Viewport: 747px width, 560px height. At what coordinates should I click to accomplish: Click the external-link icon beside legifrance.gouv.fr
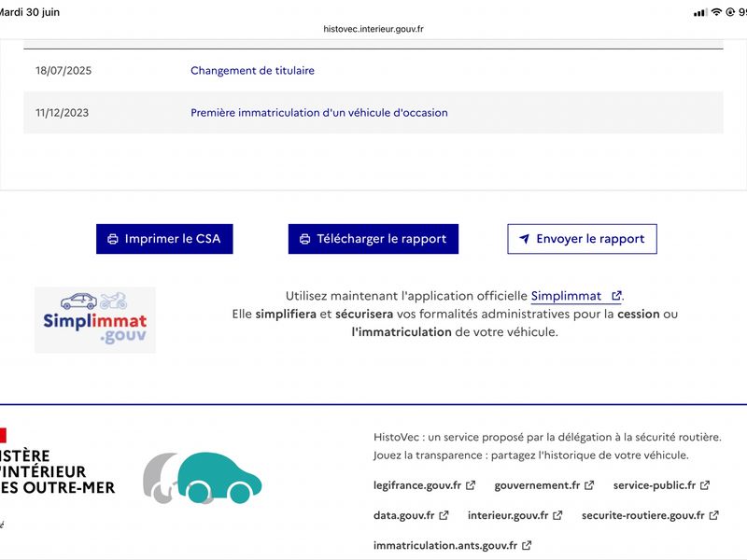pos(471,485)
